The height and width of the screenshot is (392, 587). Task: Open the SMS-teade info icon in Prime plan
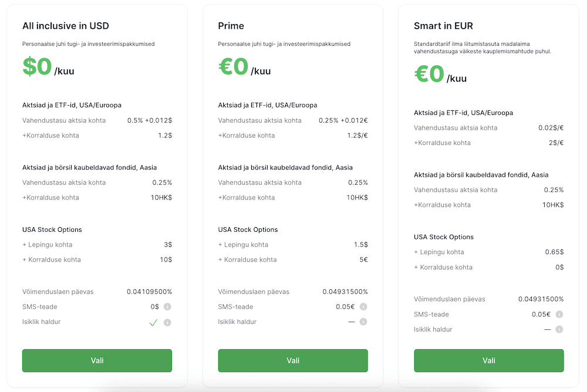363,307
